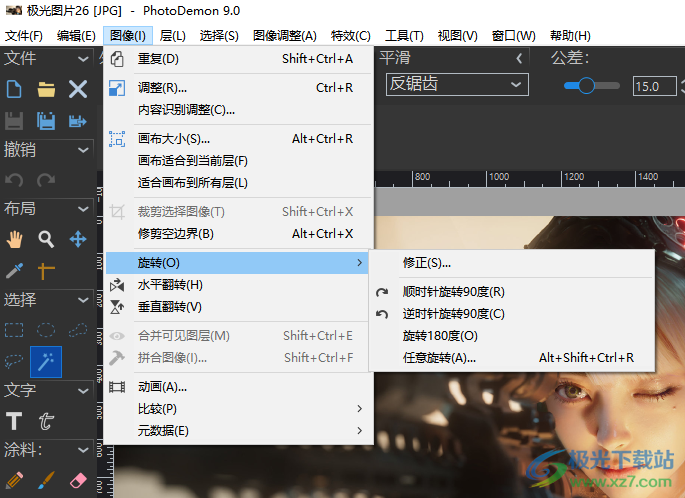Select the zoom magnifier tool
Image resolution: width=685 pixels, height=498 pixels.
46,239
